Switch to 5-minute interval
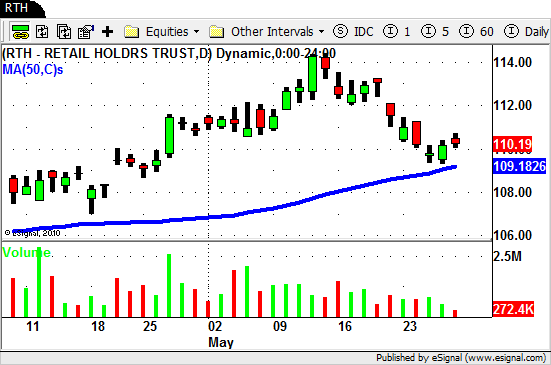This screenshot has height=365, width=551. point(435,31)
